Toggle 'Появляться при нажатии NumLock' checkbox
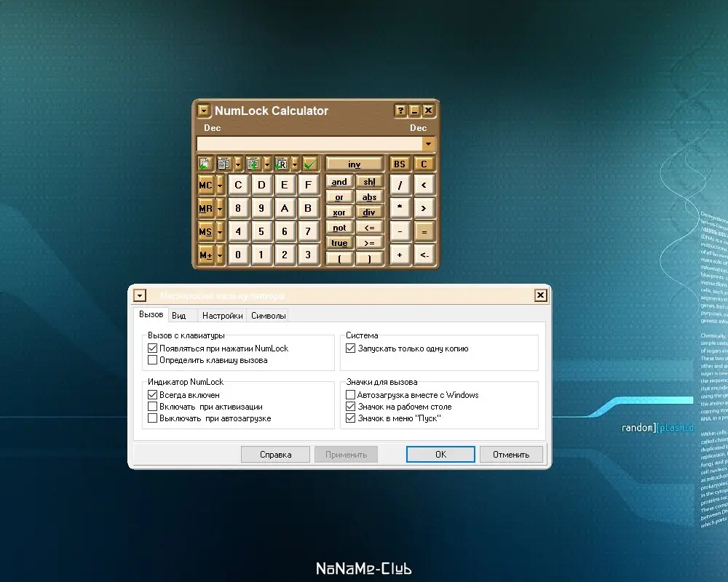Screen dimensions: 728x582 152,348
